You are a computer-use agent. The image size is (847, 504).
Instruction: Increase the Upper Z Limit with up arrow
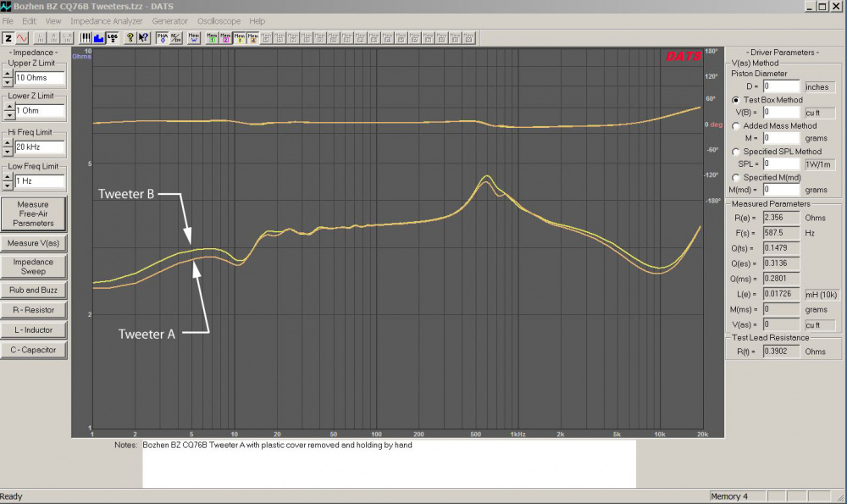tap(8, 74)
